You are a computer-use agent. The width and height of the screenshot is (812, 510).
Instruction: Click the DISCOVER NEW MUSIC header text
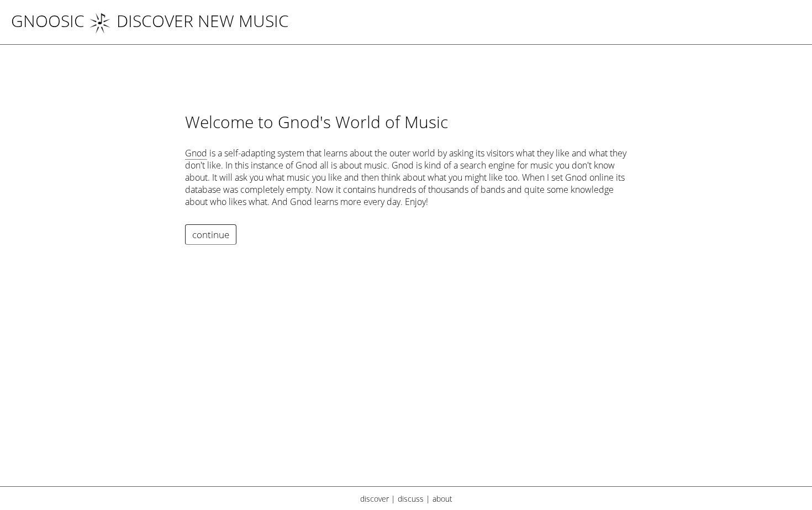[x=202, y=21]
